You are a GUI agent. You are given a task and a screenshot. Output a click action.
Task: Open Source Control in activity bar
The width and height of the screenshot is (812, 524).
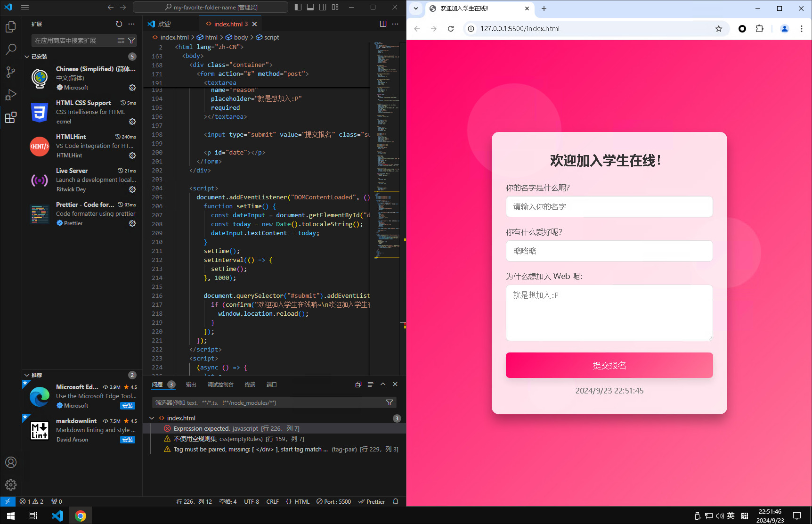pos(11,72)
